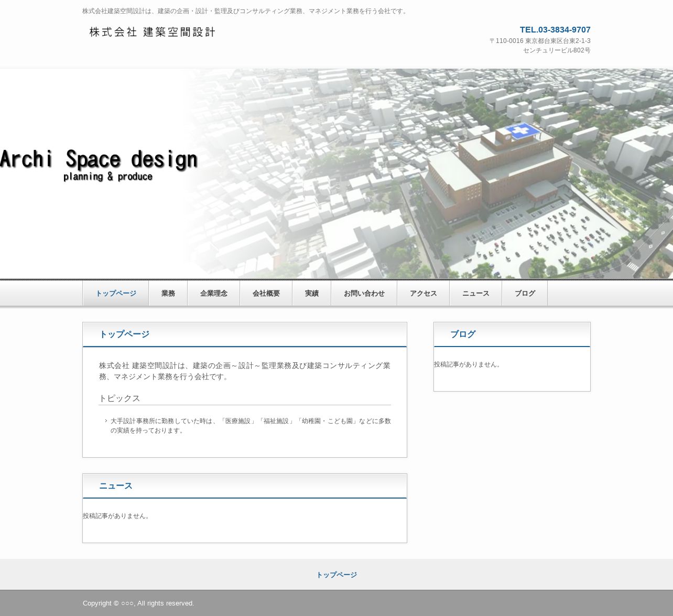This screenshot has height=616, width=673.
Task: Click the ニュース section heading
Action: pos(116,486)
